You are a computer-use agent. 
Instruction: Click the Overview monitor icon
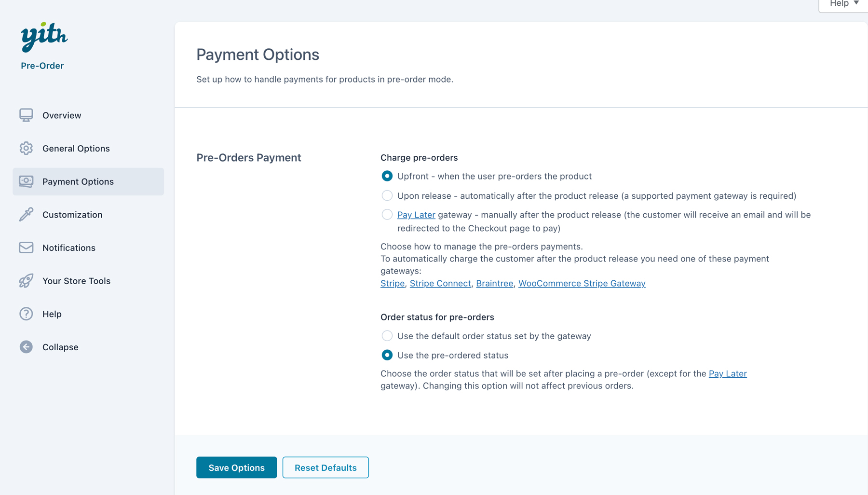[x=26, y=115]
